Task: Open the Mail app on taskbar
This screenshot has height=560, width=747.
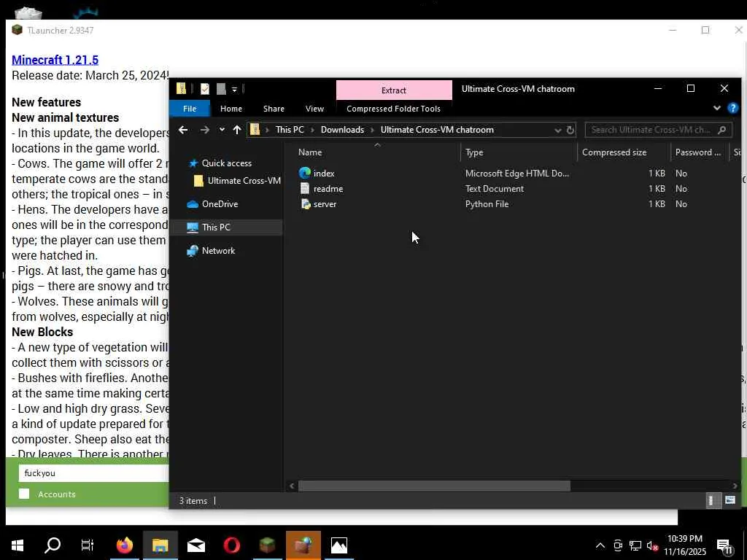Action: point(196,545)
